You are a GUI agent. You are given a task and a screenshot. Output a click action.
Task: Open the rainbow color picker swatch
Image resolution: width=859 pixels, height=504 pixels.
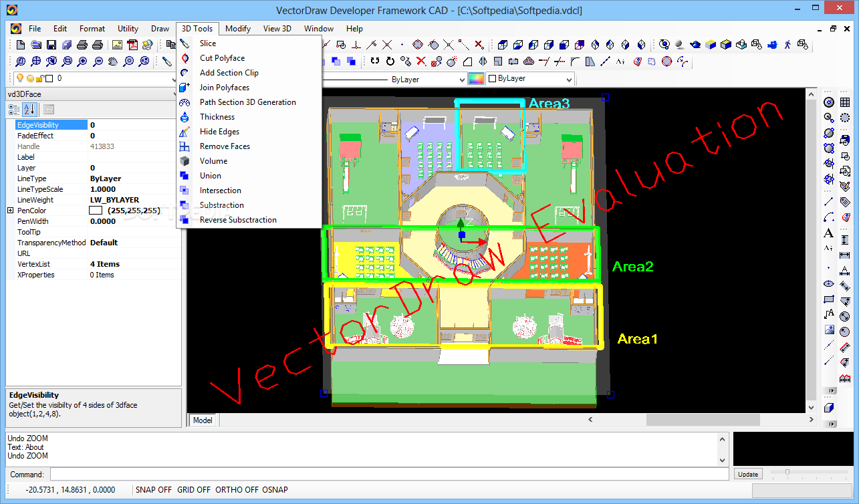tap(476, 79)
